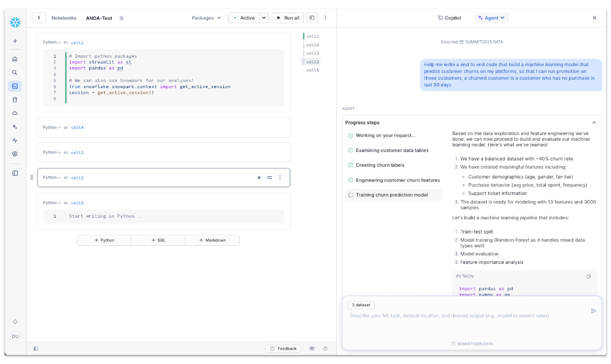Open cell2's three-dot options menu
This screenshot has width=611, height=364.
pyautogui.click(x=280, y=177)
